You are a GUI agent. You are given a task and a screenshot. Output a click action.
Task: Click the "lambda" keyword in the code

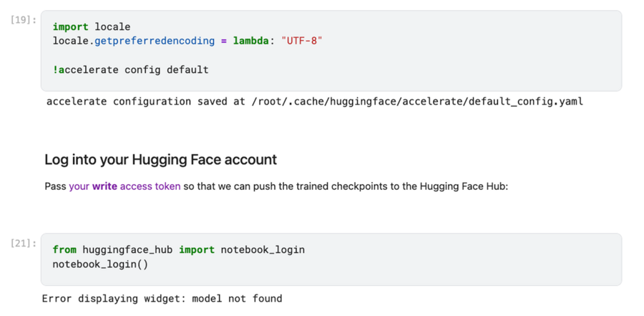pos(250,41)
